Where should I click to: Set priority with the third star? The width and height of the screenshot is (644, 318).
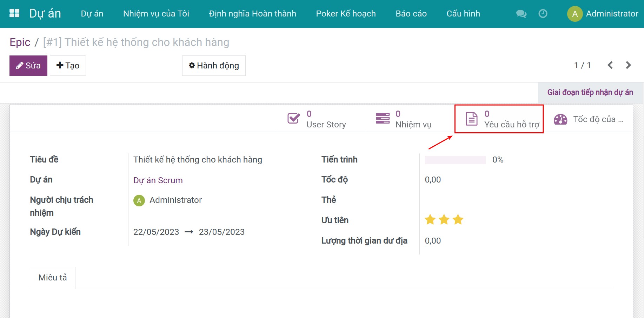(x=457, y=220)
